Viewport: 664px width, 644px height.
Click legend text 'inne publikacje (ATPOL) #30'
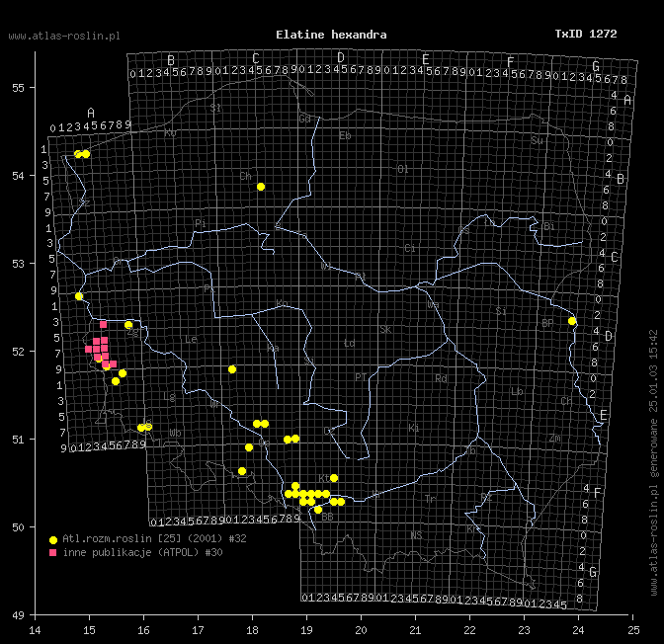(142, 552)
